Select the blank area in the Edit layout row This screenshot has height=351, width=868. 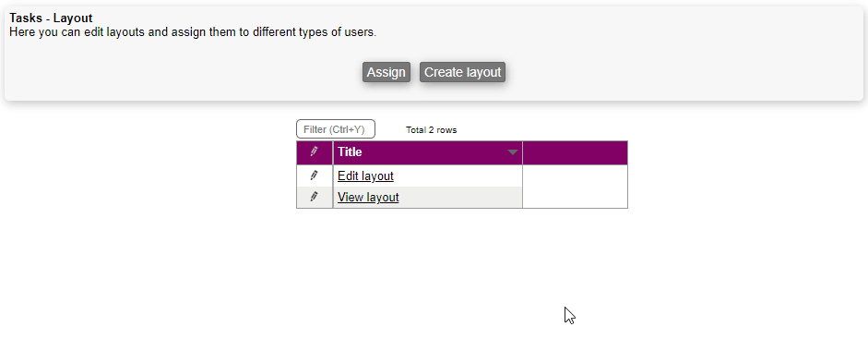(458, 175)
